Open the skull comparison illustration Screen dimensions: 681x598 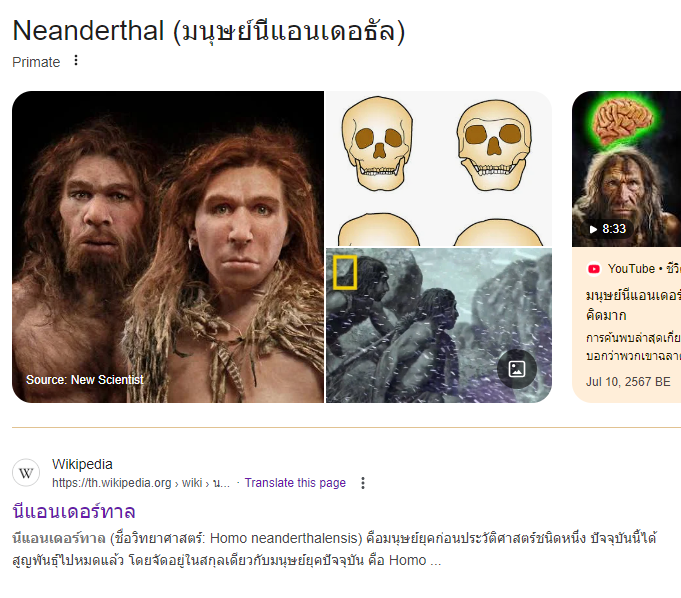pos(439,168)
